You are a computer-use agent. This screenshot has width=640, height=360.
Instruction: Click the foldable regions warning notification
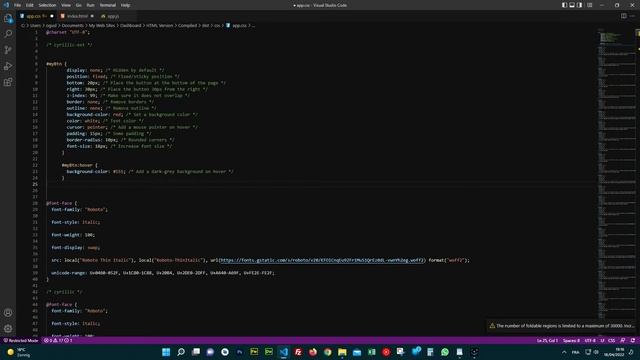coord(562,326)
